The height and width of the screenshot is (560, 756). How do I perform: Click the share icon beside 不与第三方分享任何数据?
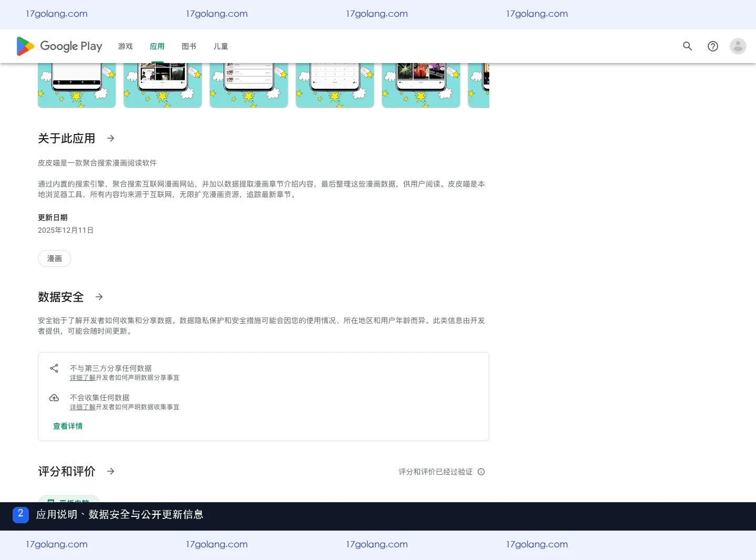[x=54, y=368]
